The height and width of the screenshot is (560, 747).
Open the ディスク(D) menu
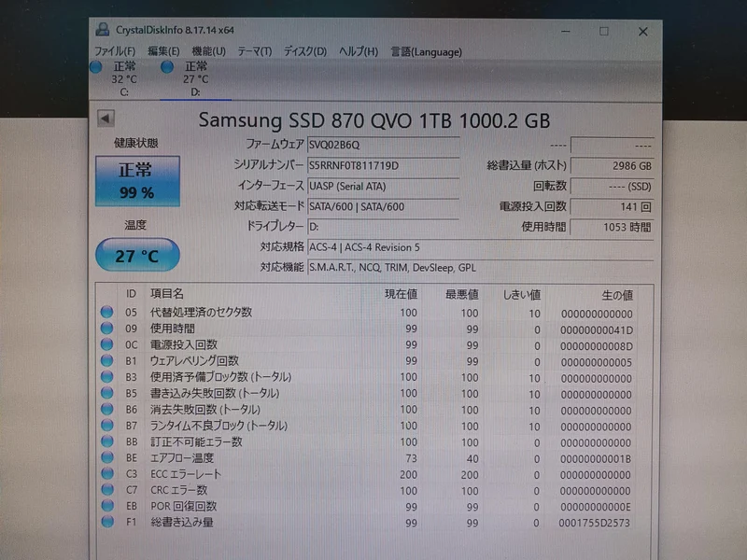click(305, 51)
